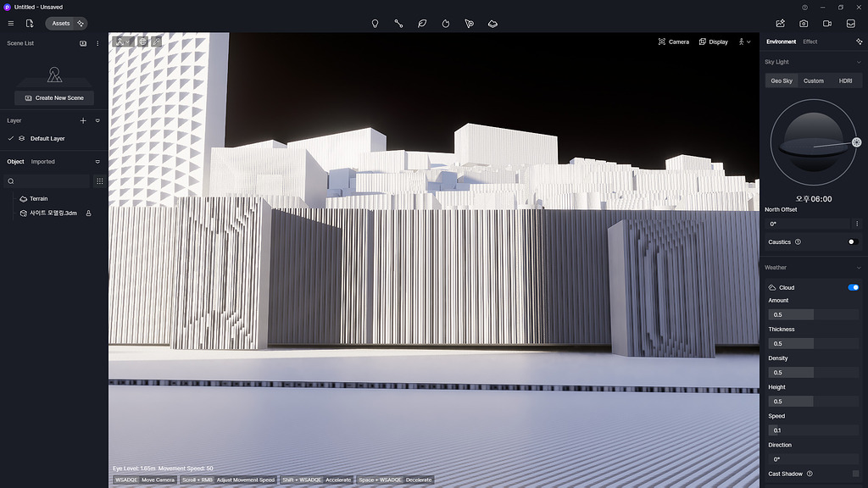Viewport: 868px width, 488px height.
Task: Select Terrain in the object tree
Action: (38, 198)
